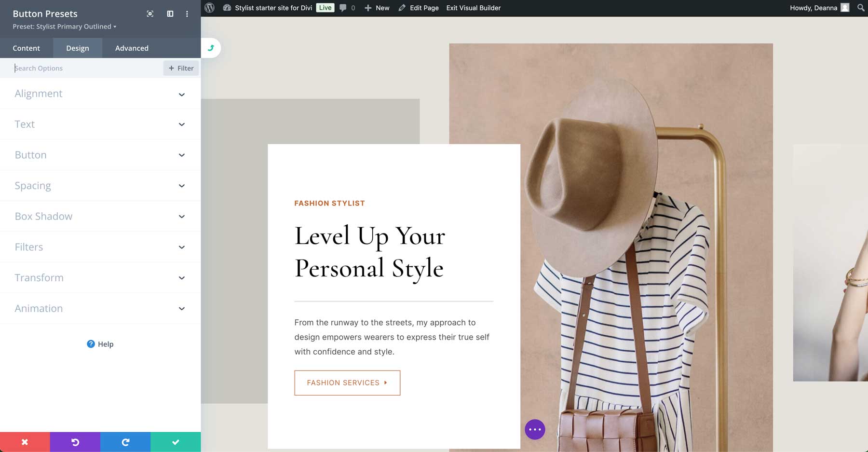Click the Filter icon beside Search Options
868x452 pixels.
181,68
